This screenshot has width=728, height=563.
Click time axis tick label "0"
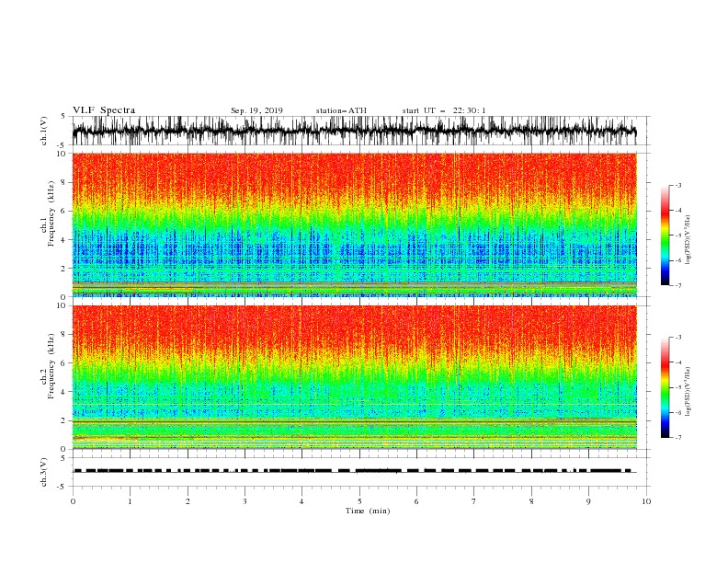[73, 501]
